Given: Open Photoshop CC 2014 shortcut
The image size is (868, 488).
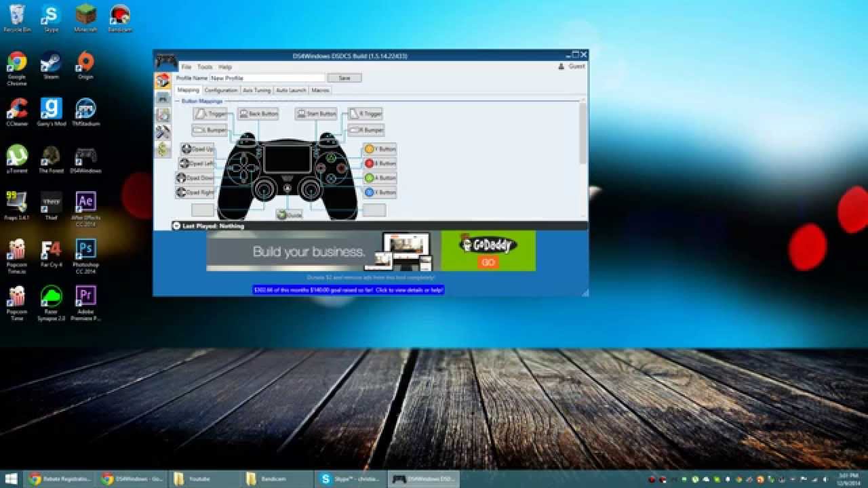Looking at the screenshot, I should tap(85, 256).
